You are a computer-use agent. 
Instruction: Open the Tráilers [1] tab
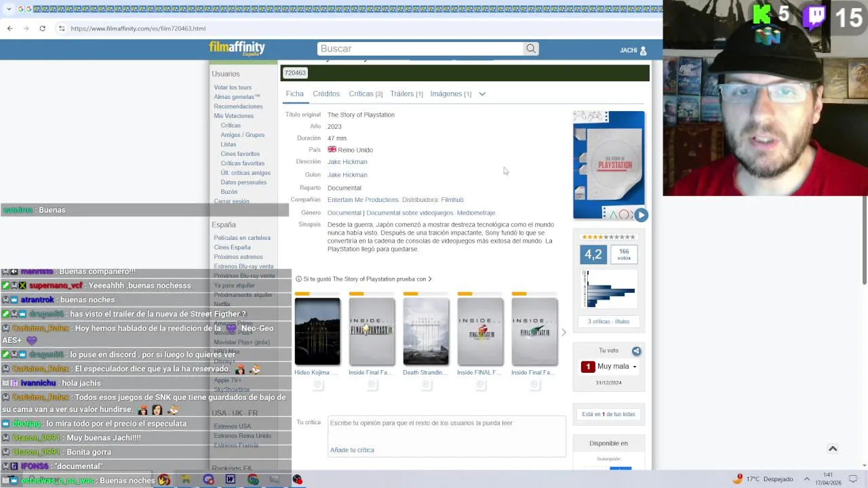406,94
